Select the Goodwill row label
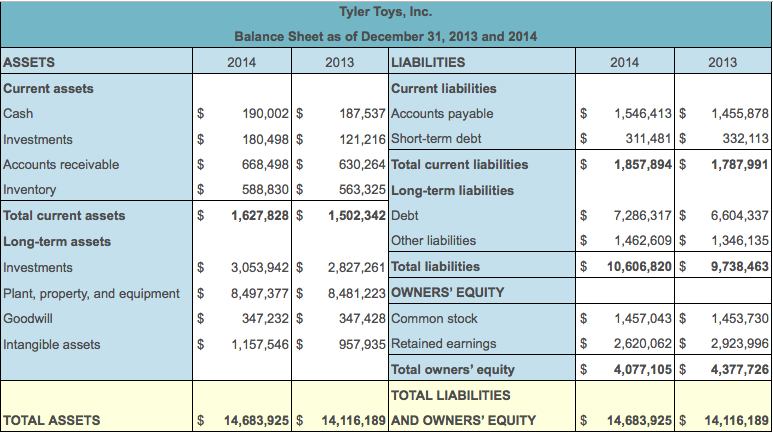This screenshot has height=434, width=773. (28, 319)
